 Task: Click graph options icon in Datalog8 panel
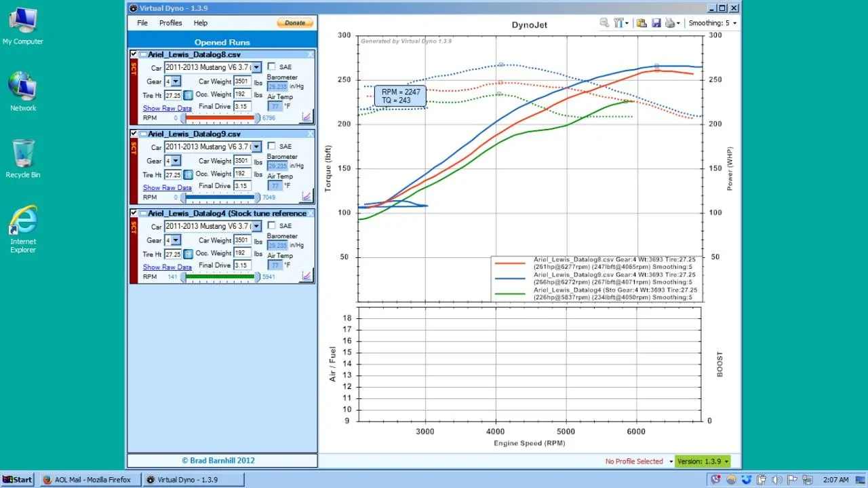pyautogui.click(x=307, y=117)
